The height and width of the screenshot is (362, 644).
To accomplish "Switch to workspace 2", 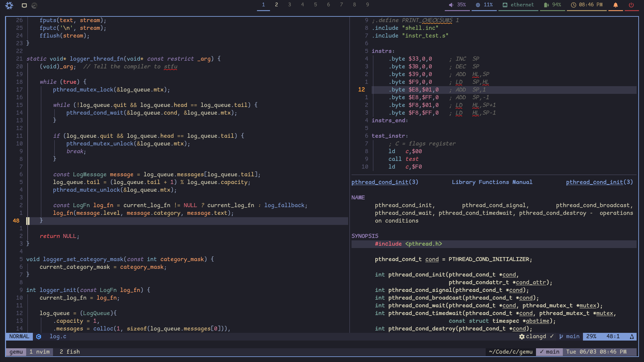I will tap(276, 5).
